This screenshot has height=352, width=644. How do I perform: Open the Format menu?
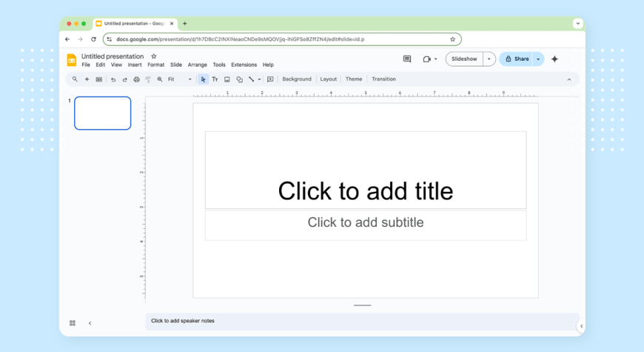(155, 65)
